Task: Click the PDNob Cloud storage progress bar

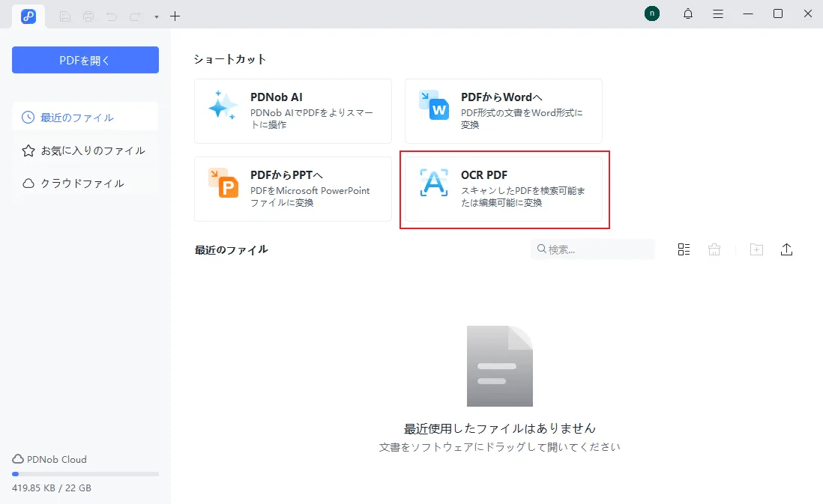Action: (x=85, y=474)
